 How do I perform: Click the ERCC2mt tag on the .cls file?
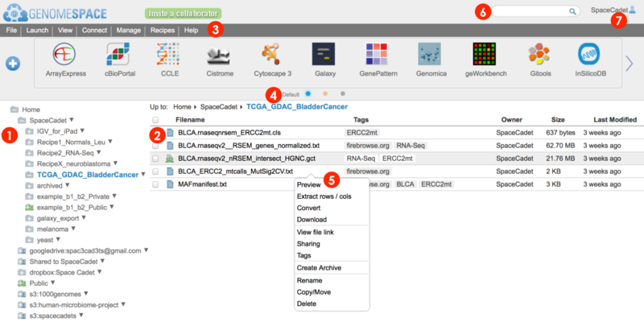[361, 133]
